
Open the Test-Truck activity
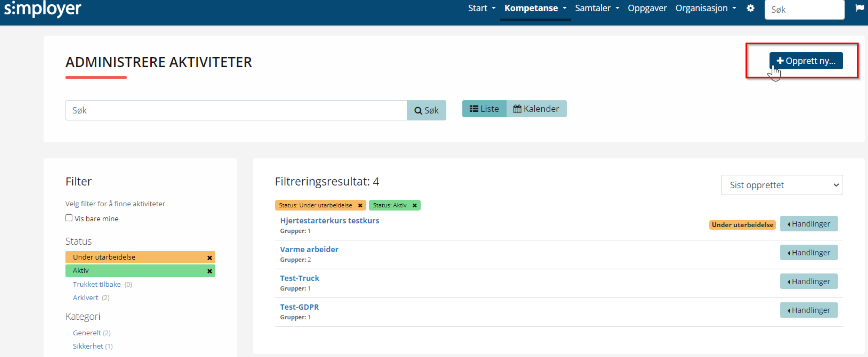pos(300,278)
